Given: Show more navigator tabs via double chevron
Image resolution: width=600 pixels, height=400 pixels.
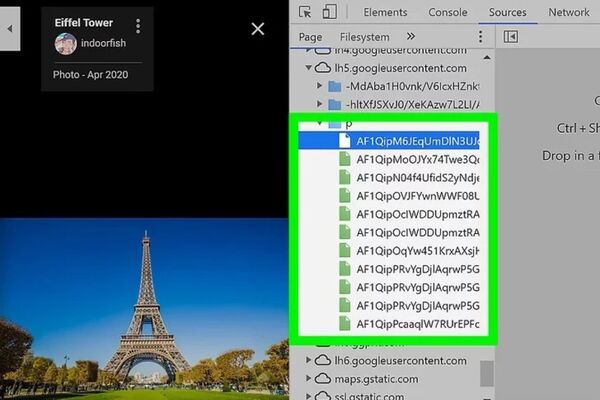Looking at the screenshot, I should [410, 37].
